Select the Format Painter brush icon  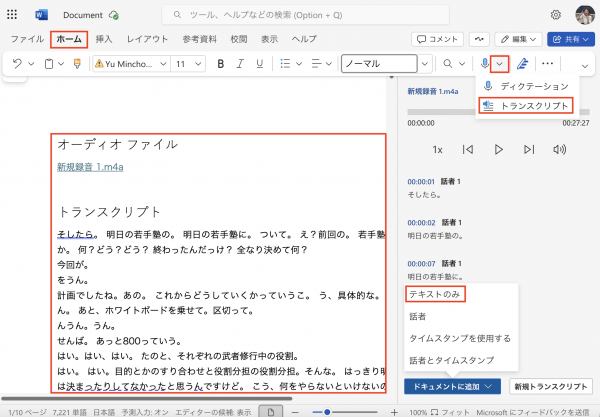(x=77, y=63)
